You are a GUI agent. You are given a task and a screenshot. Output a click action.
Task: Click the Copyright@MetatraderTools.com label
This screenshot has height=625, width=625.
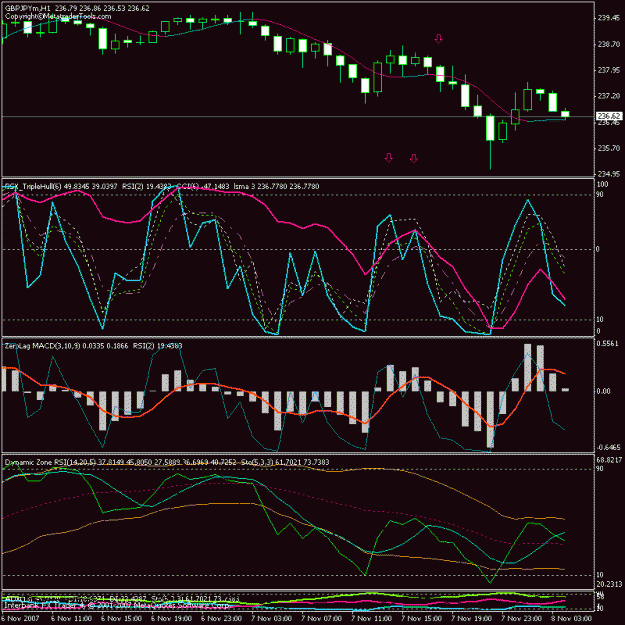click(58, 17)
